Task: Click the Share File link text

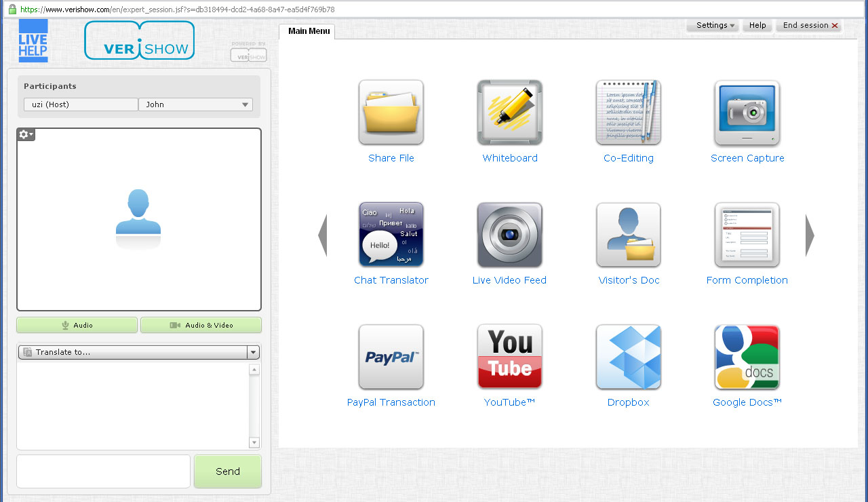Action: tap(391, 158)
